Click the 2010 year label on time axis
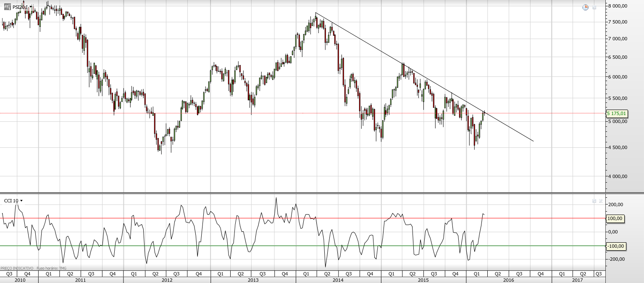 click(x=19, y=280)
